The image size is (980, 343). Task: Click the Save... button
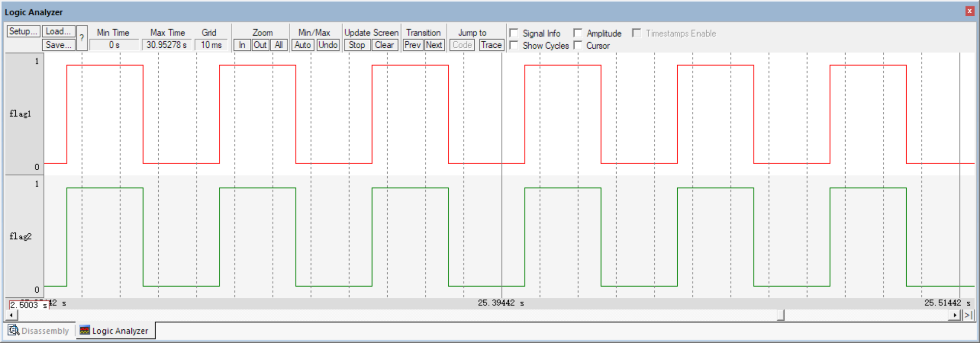[x=59, y=45]
